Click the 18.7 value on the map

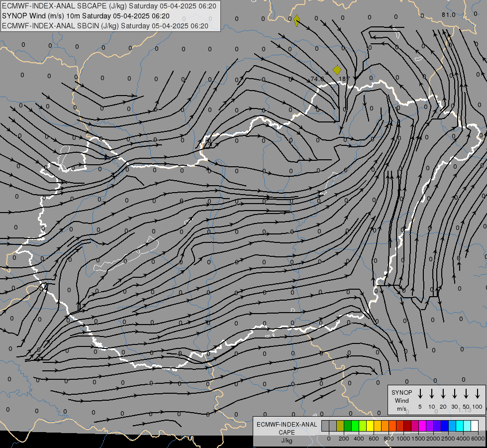344,79
